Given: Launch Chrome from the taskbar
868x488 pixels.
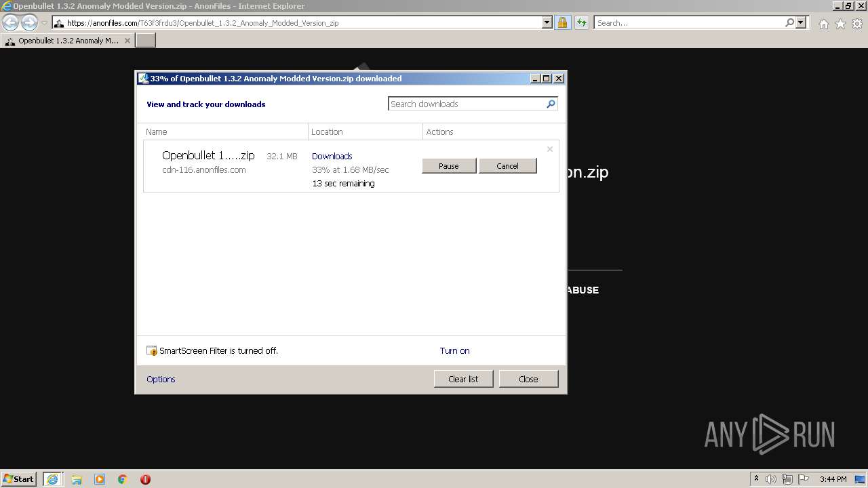Looking at the screenshot, I should [x=123, y=479].
